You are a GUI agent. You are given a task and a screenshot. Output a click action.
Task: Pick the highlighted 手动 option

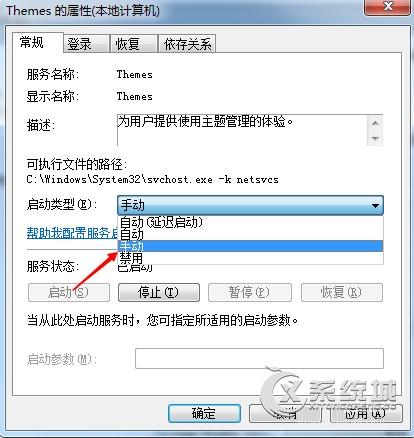(x=250, y=246)
